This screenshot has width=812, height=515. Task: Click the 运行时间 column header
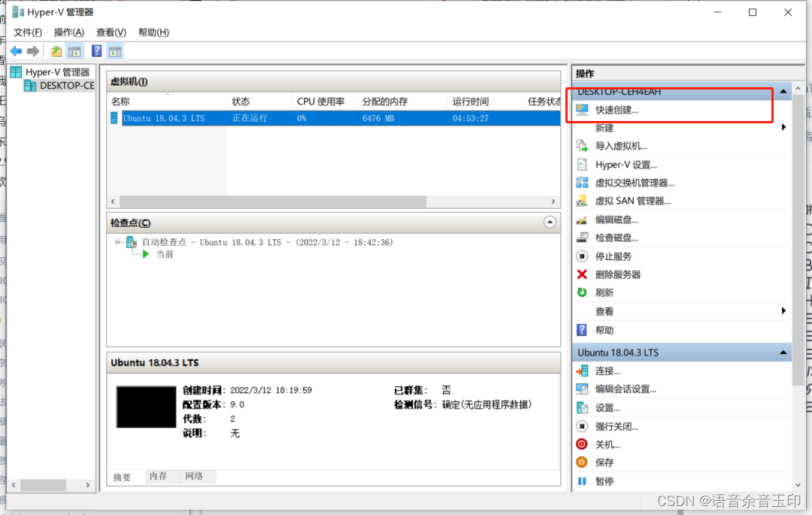click(x=485, y=101)
